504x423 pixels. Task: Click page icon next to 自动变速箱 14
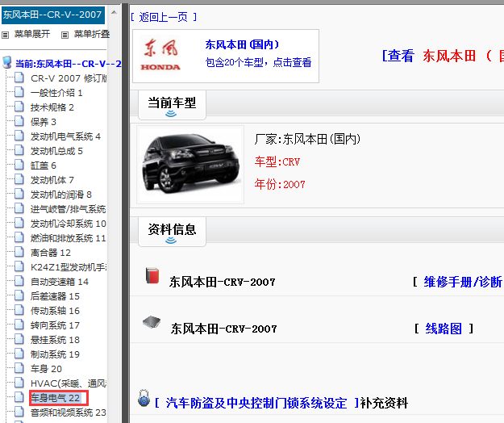[x=19, y=281]
